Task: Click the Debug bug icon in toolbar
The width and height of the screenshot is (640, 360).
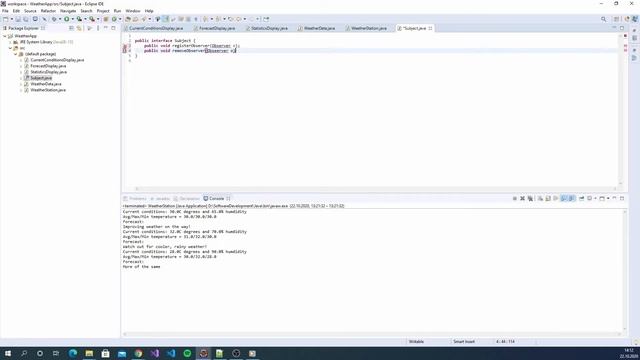Action: pos(53,19)
